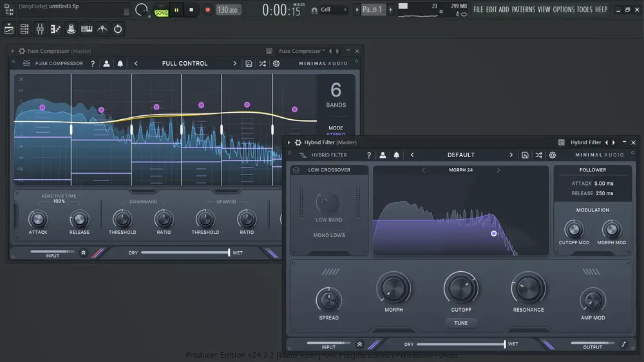644x362 pixels.
Task: Toggle the record button
Action: pos(207,10)
